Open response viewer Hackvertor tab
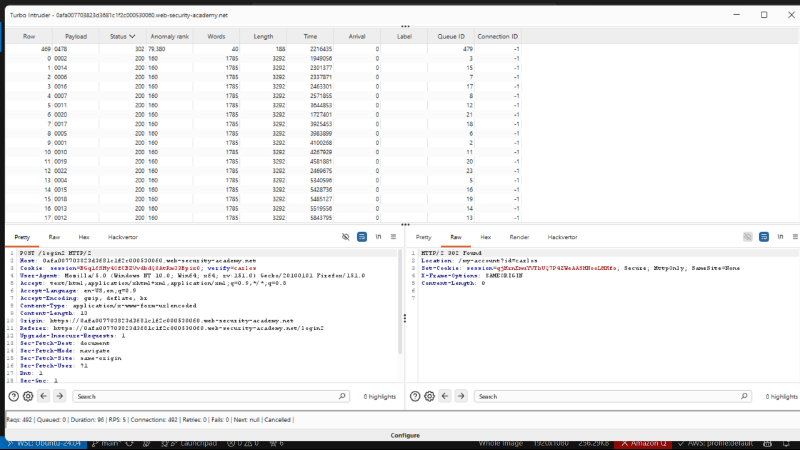The width and height of the screenshot is (800, 450). [x=562, y=237]
